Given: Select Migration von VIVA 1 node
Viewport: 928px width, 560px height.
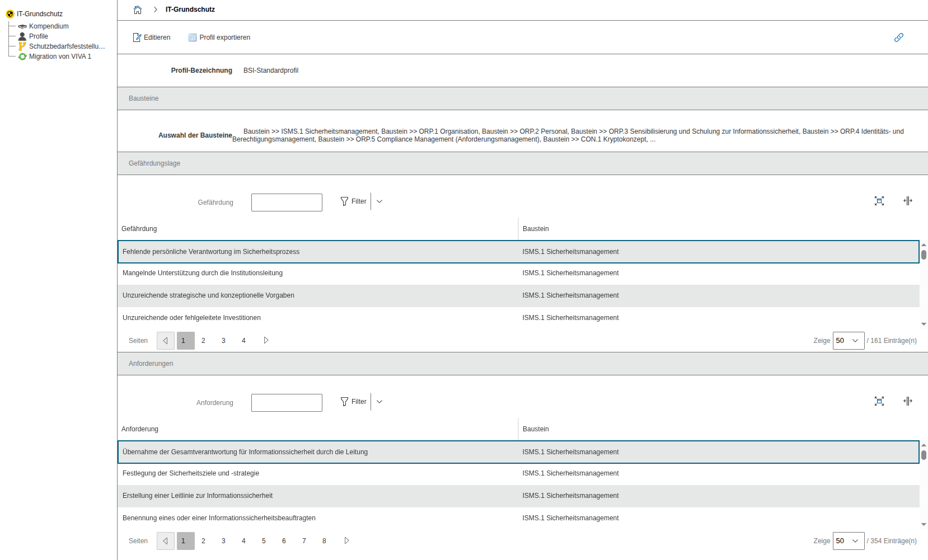Looking at the screenshot, I should click(x=60, y=57).
